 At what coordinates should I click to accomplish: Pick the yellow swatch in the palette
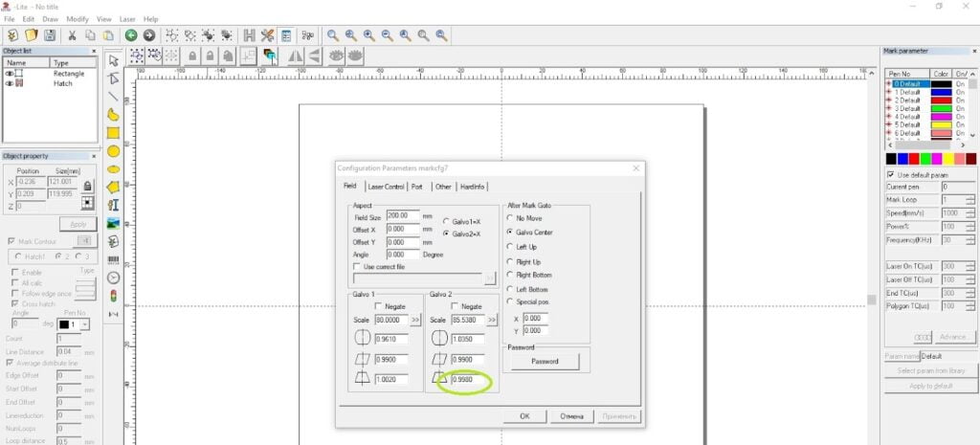point(948,160)
